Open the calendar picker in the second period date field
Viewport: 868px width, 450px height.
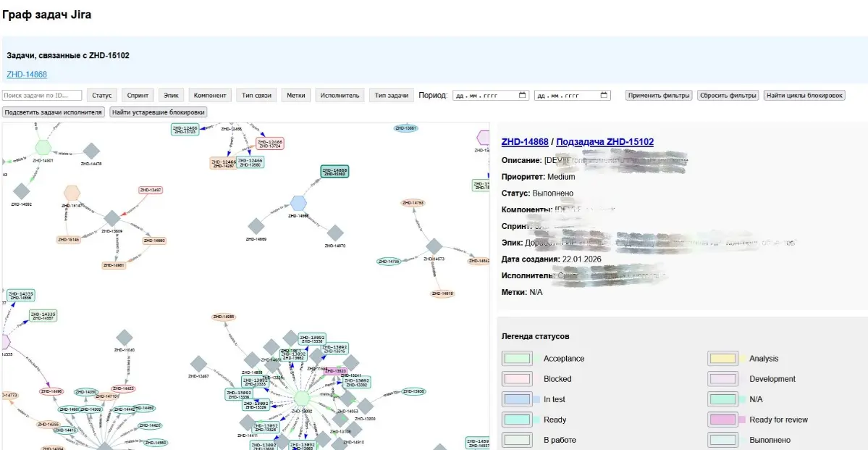tap(604, 96)
